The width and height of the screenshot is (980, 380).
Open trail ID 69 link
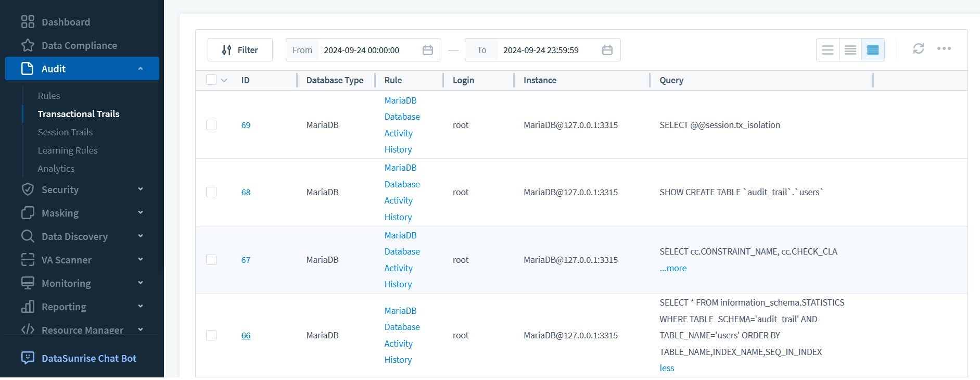point(246,125)
